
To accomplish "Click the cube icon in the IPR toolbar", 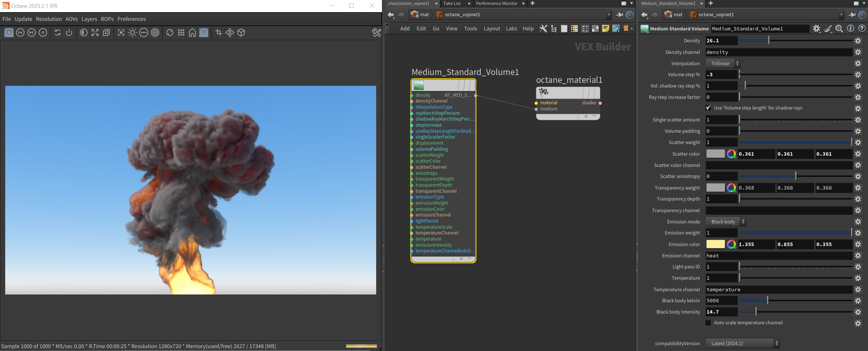I will (x=241, y=32).
